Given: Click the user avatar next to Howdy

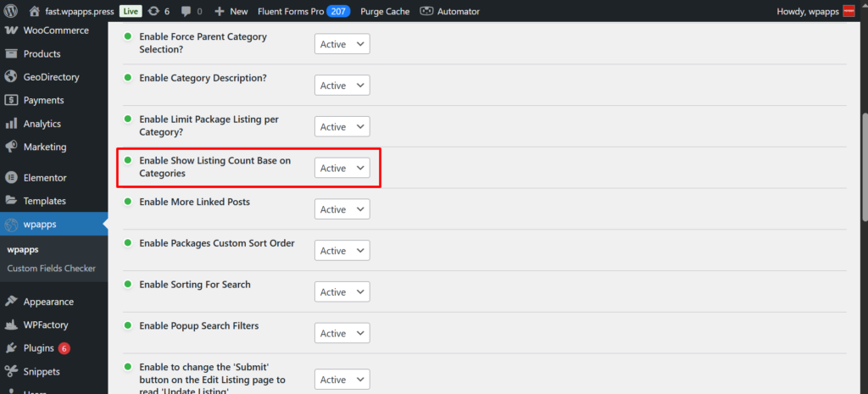Looking at the screenshot, I should tap(849, 11).
